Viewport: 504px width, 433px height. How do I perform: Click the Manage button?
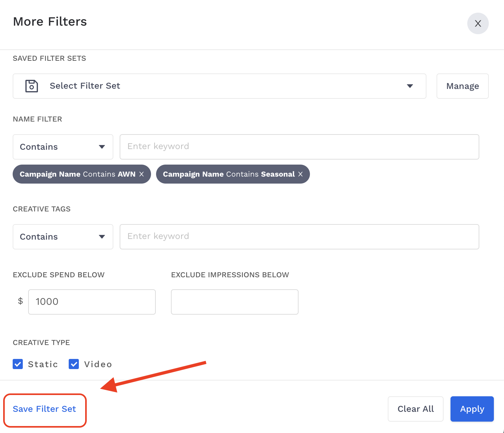click(x=462, y=86)
